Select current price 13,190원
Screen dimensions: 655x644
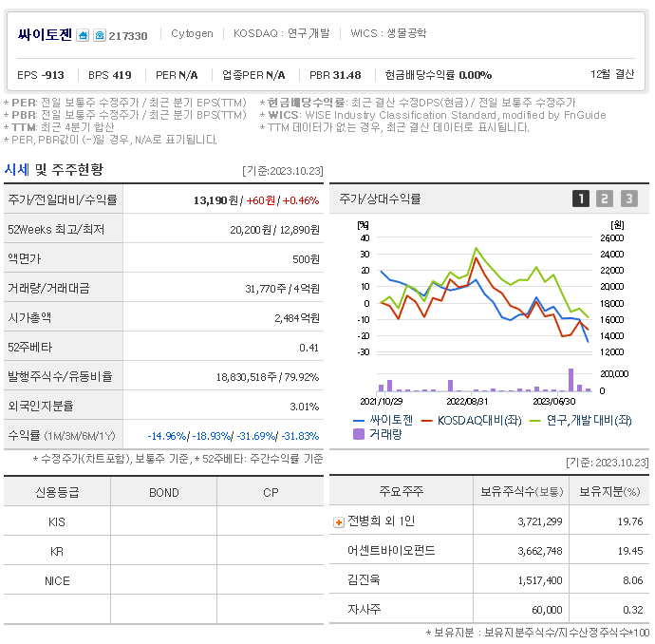click(215, 200)
